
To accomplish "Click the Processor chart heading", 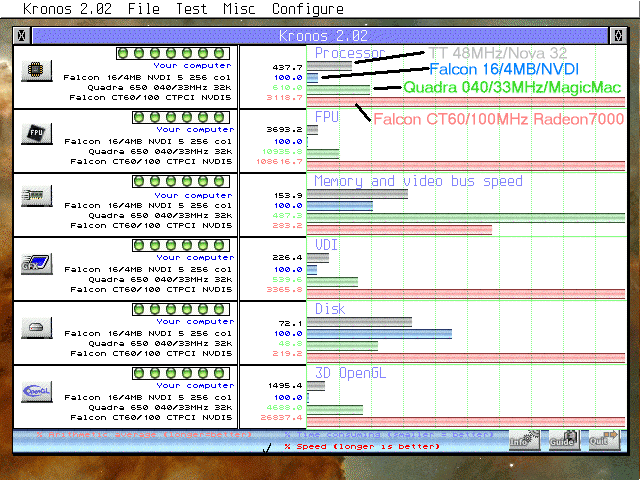I will pos(350,53).
